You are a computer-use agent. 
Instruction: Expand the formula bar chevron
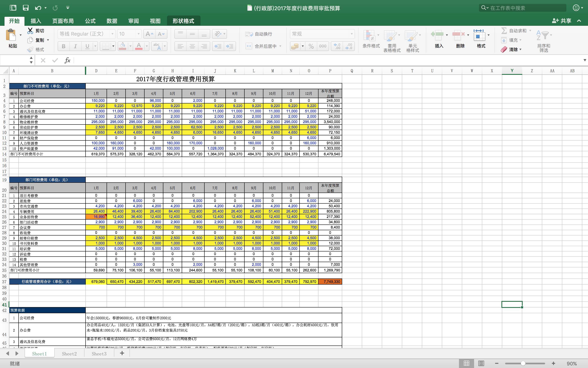point(585,60)
